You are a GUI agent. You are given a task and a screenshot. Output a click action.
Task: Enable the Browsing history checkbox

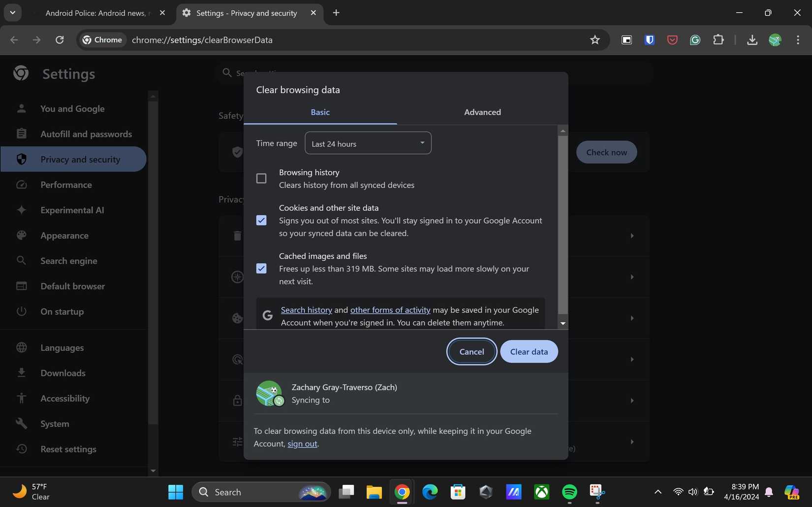click(261, 178)
